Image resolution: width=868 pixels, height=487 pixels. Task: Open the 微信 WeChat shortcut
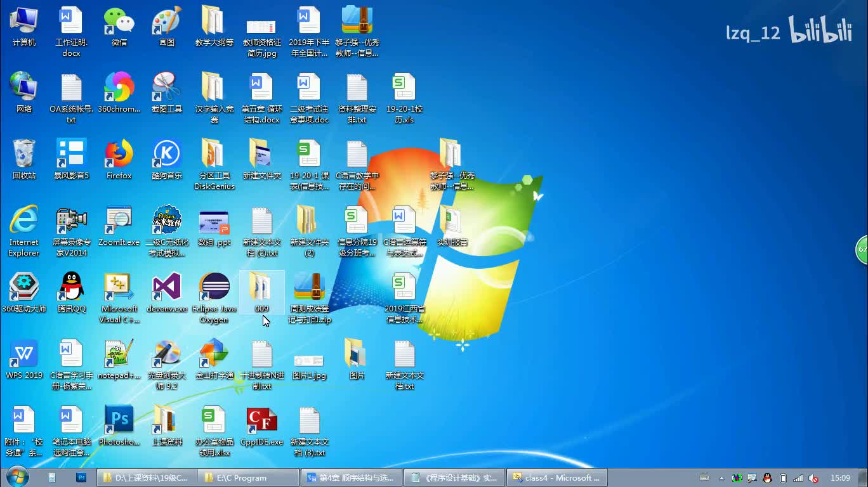(119, 22)
